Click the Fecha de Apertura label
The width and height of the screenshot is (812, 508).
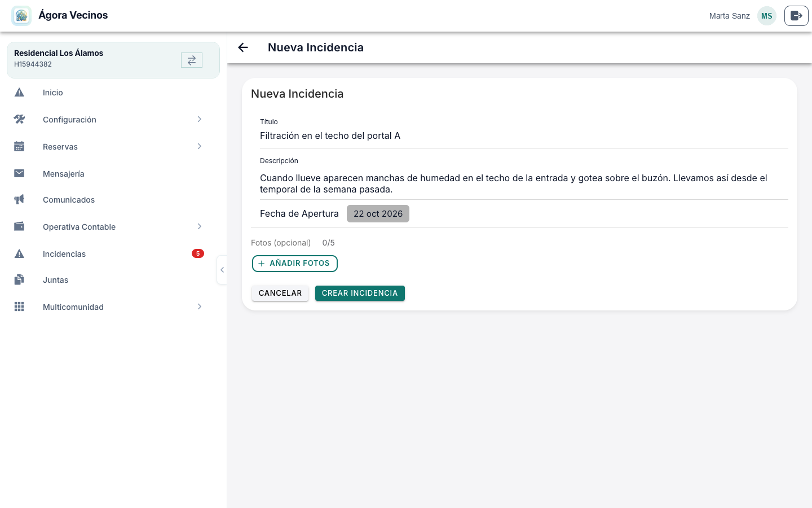click(299, 214)
